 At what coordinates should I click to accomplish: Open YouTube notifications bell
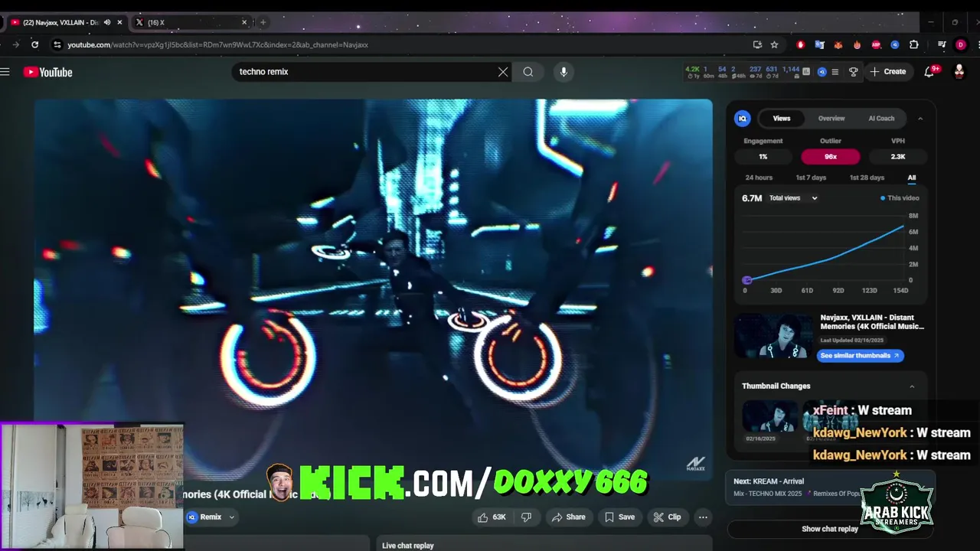929,72
